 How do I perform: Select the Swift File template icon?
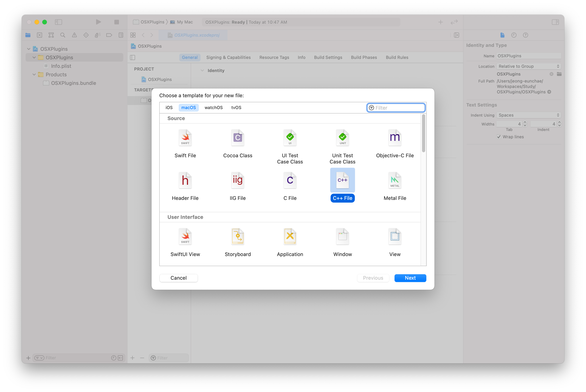(x=185, y=138)
